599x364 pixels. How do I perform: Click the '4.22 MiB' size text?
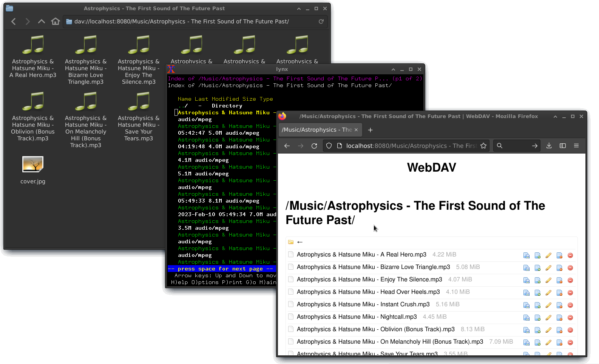[x=444, y=255]
